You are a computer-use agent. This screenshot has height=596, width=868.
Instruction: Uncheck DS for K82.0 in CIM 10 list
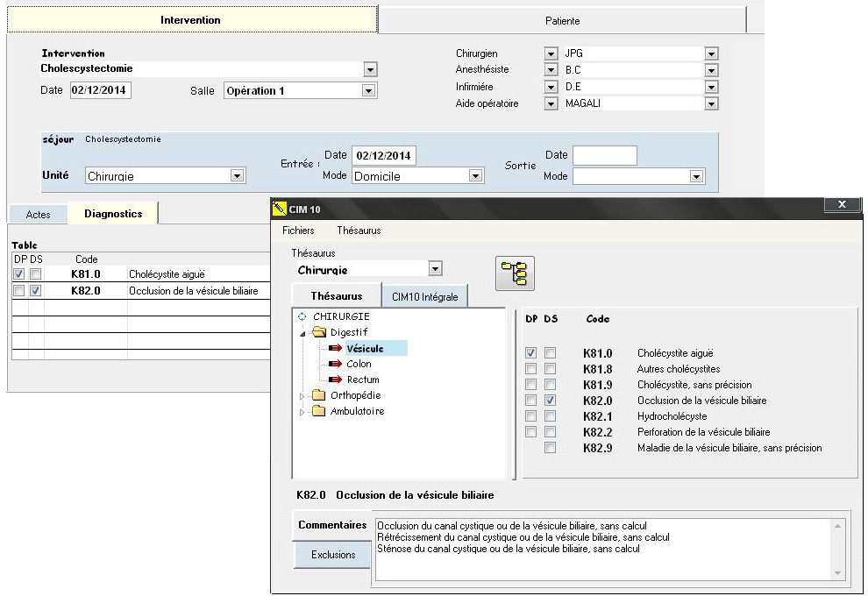point(550,400)
